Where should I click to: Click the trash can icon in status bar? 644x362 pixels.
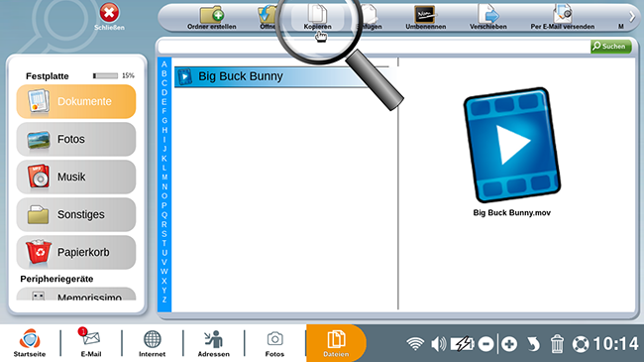click(557, 344)
